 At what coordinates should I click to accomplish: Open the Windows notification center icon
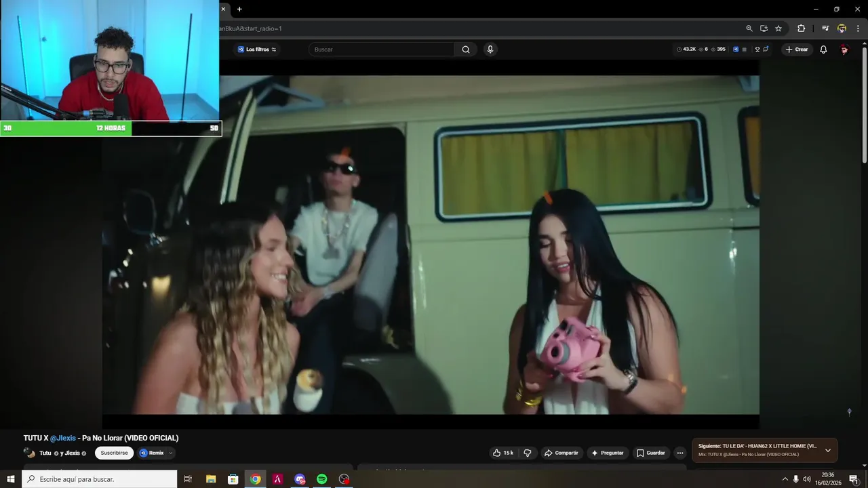854,479
